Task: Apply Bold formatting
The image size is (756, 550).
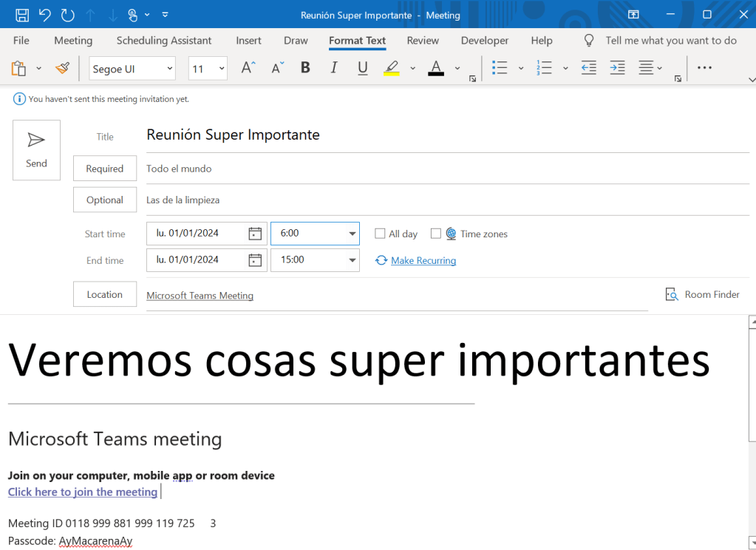Action: point(305,69)
